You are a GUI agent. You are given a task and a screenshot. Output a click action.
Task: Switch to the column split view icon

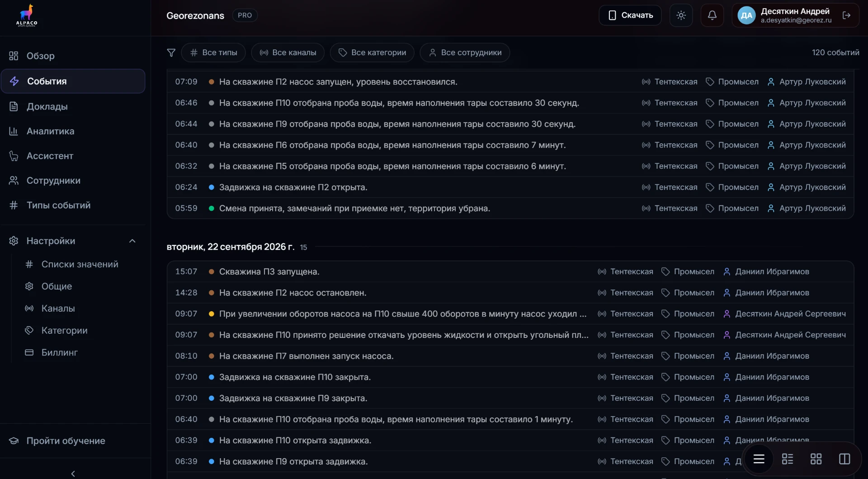tap(844, 459)
